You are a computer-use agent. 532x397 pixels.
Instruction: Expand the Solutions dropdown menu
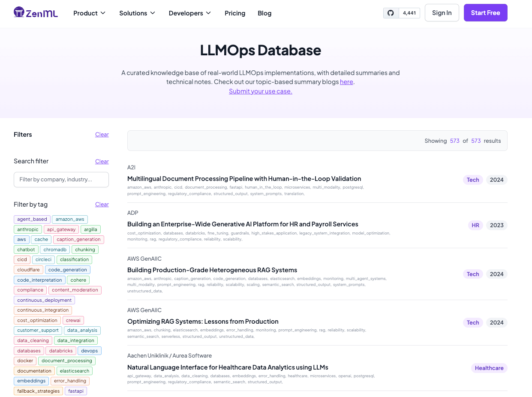pos(137,13)
